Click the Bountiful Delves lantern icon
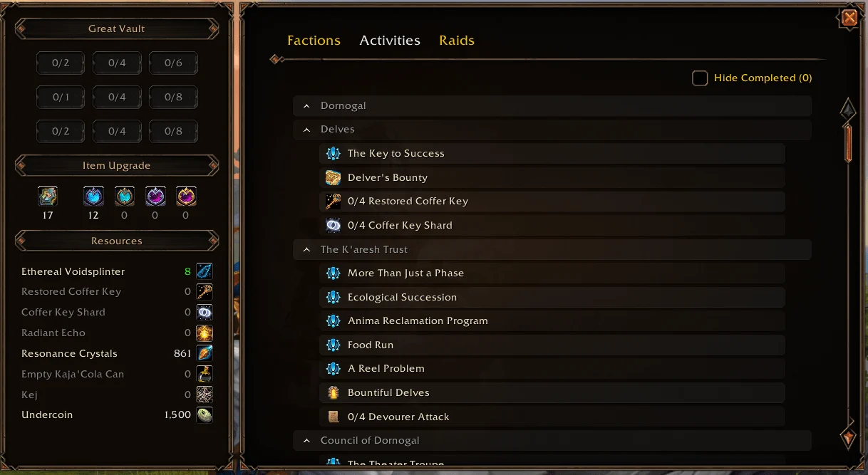 click(x=333, y=392)
